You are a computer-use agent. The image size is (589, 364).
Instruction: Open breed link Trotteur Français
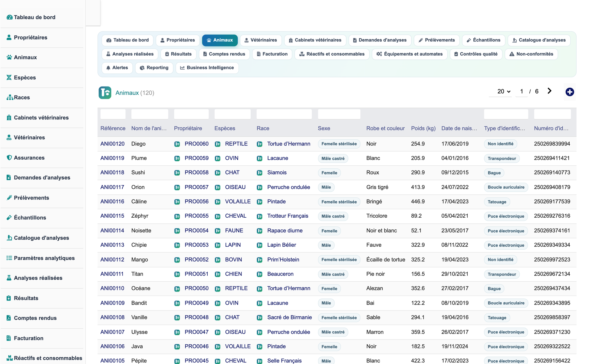tap(288, 216)
